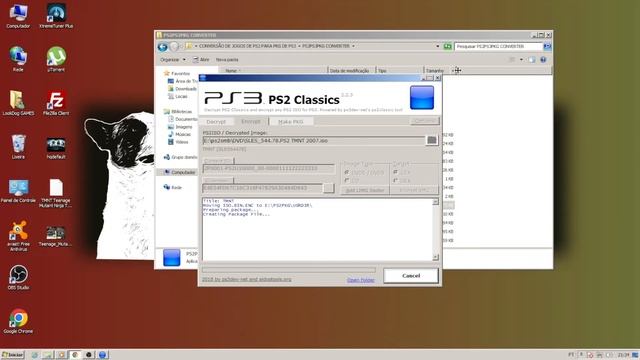
Task: Select Imagens in the Explorer sidebar
Action: 180,127
